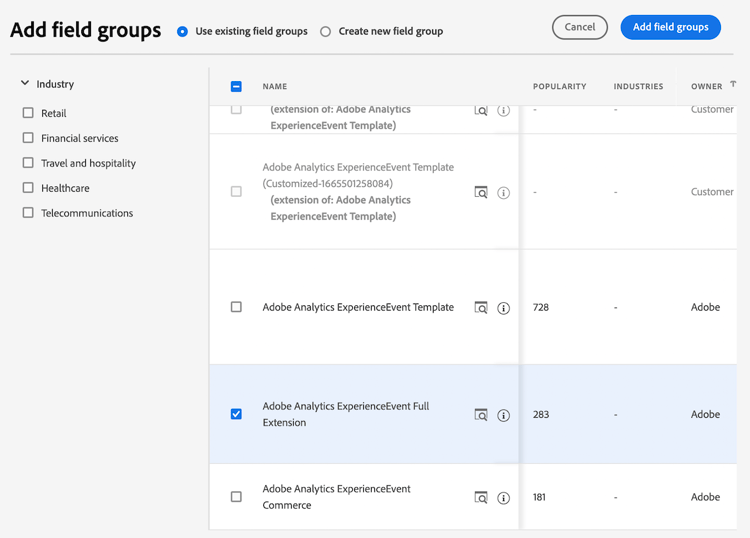Preview the Customized-1665501258084 template field group
750x538 pixels.
[481, 192]
